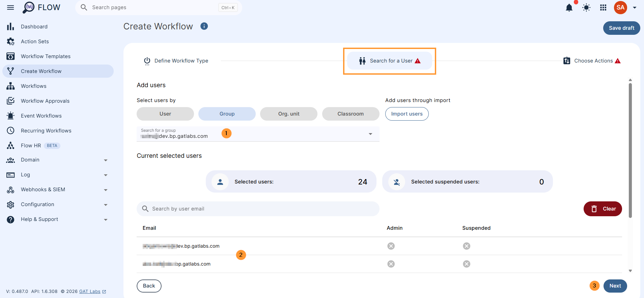The width and height of the screenshot is (644, 298).
Task: Click the Dashboard bar chart icon
Action: (10, 26)
